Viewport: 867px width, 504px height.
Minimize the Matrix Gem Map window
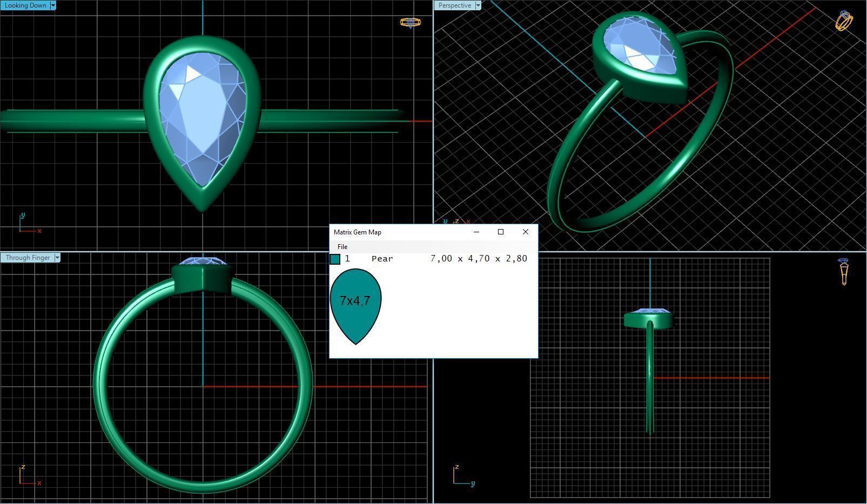coord(476,232)
